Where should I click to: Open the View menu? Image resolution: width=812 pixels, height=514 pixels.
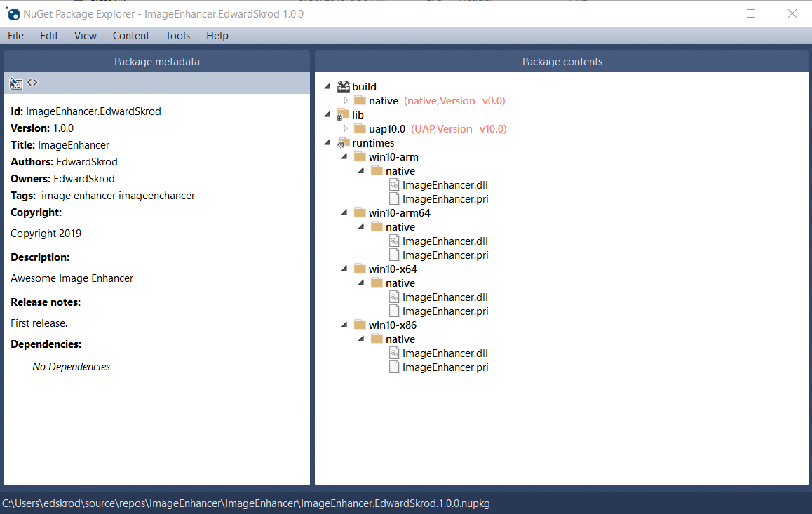(85, 35)
